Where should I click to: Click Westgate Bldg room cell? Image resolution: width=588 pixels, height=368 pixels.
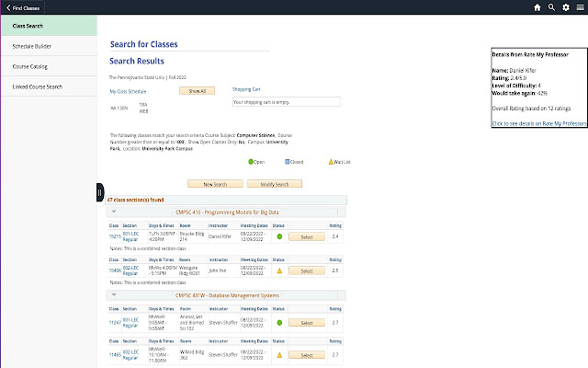click(x=188, y=270)
